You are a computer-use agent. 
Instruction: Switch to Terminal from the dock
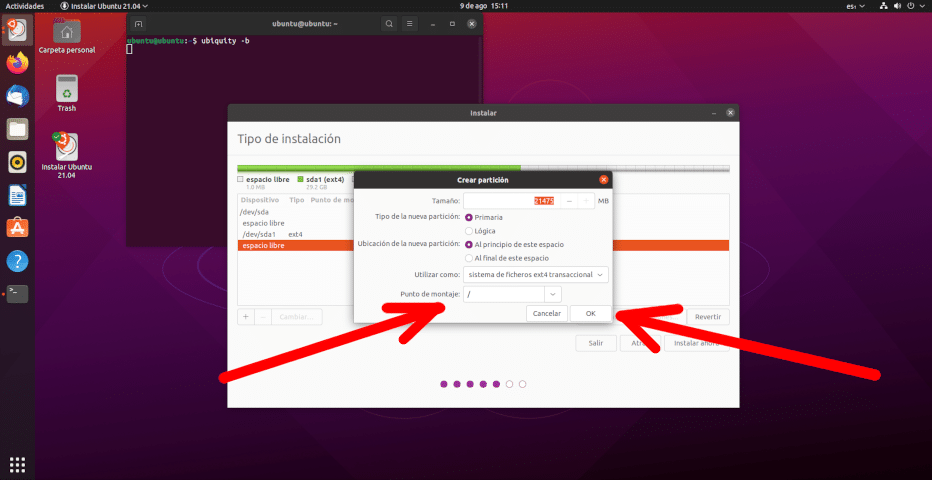point(17,293)
